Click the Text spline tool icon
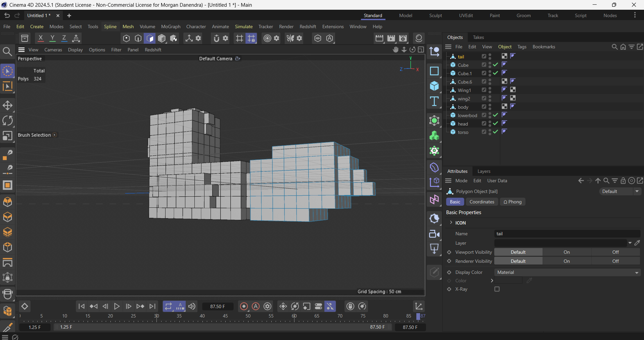The image size is (644, 340). (434, 101)
